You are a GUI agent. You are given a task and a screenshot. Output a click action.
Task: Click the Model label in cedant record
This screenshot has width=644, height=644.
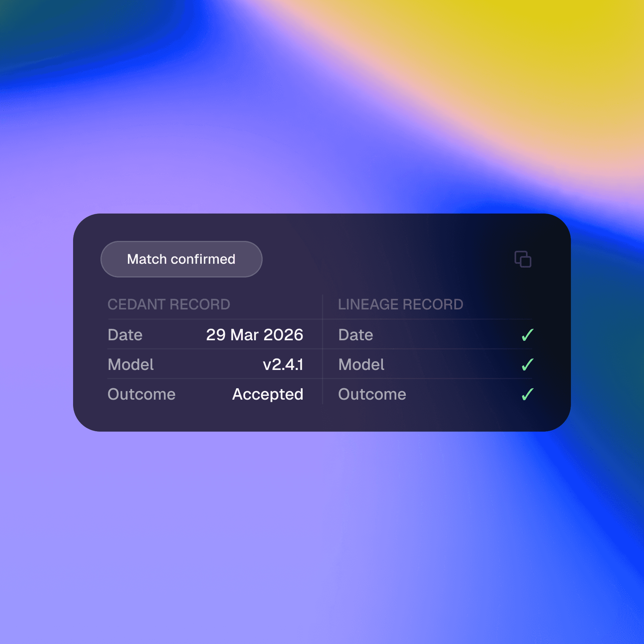[131, 365]
